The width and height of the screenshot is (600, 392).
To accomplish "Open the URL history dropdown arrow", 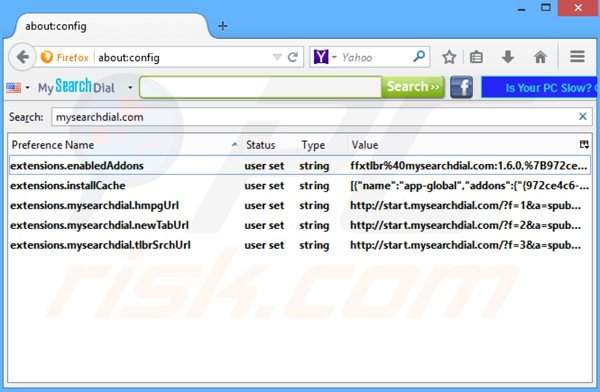I will (x=277, y=57).
